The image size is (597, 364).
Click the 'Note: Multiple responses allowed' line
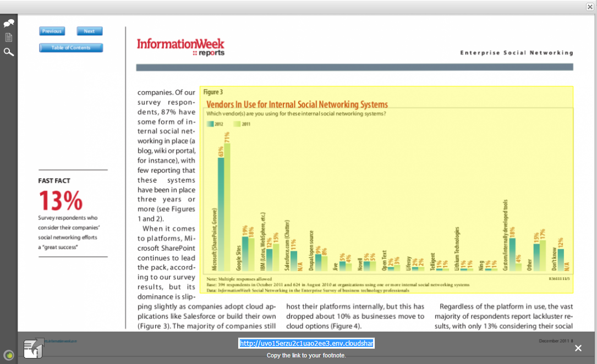(239, 279)
